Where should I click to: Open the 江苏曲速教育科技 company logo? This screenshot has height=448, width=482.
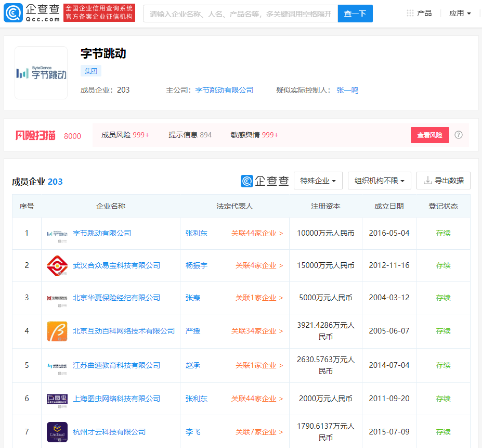click(57, 366)
